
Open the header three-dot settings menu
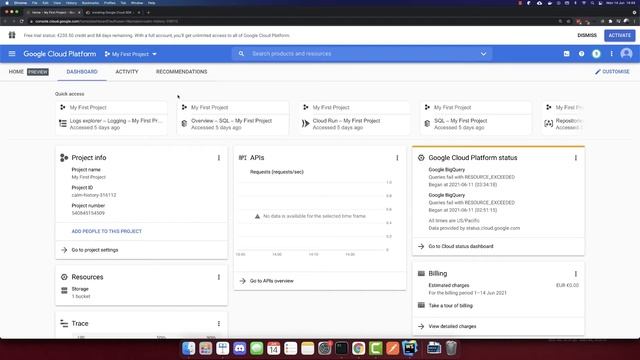pyautogui.click(x=611, y=53)
